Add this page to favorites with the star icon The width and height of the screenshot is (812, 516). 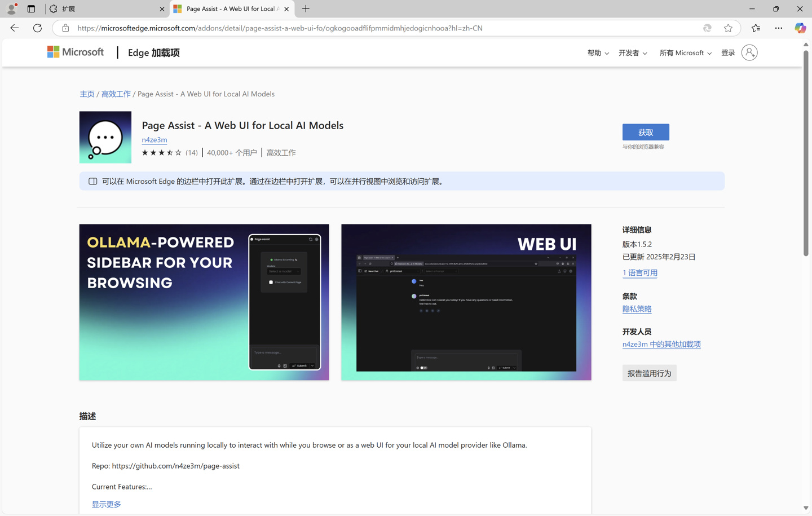pos(728,28)
